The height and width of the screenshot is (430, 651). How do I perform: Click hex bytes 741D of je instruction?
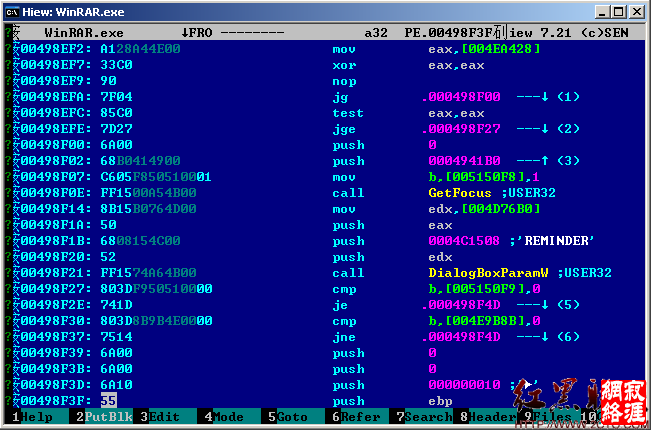pos(116,305)
